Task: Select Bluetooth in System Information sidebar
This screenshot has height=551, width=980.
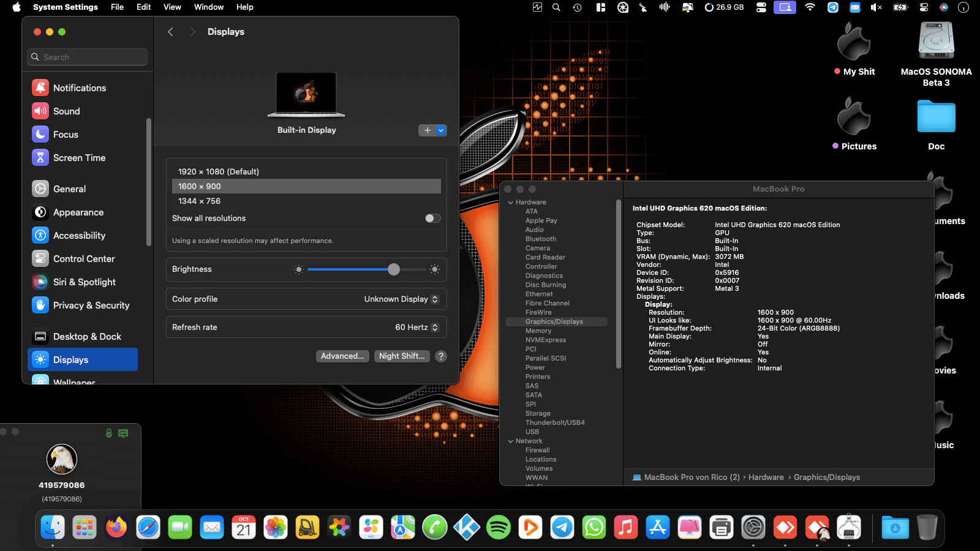Action: [541, 239]
